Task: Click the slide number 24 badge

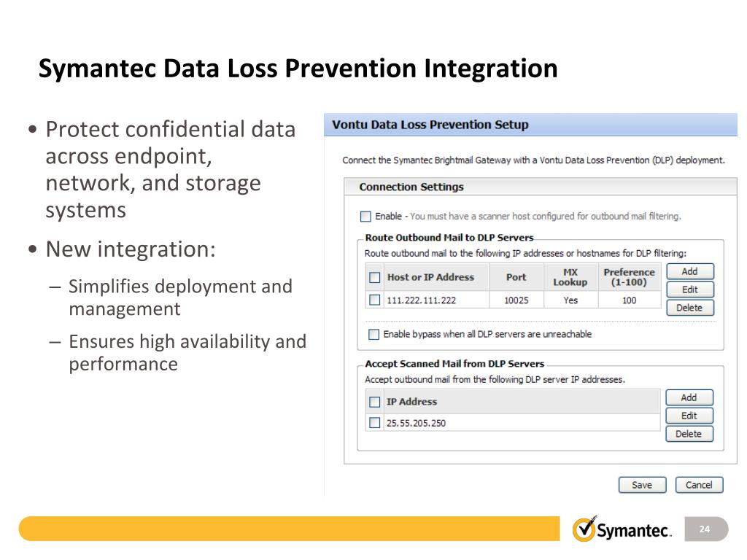Action: [706, 529]
